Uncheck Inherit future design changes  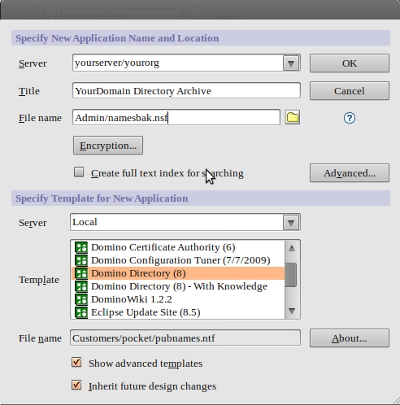point(77,385)
